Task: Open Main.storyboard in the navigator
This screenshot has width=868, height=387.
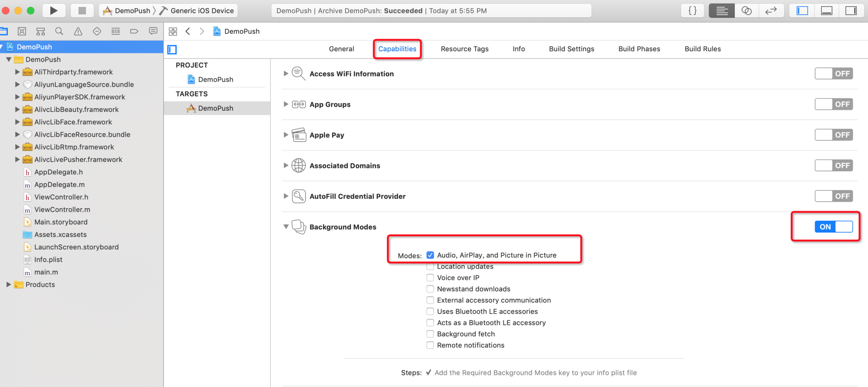Action: (61, 222)
